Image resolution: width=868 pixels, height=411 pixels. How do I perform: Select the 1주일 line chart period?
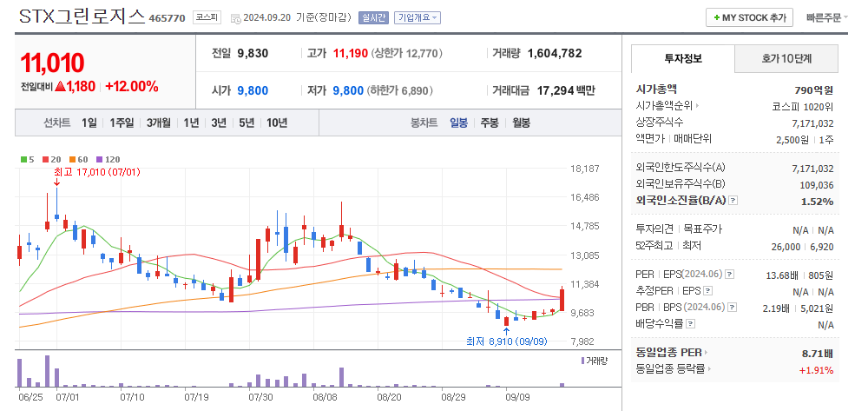(x=122, y=123)
